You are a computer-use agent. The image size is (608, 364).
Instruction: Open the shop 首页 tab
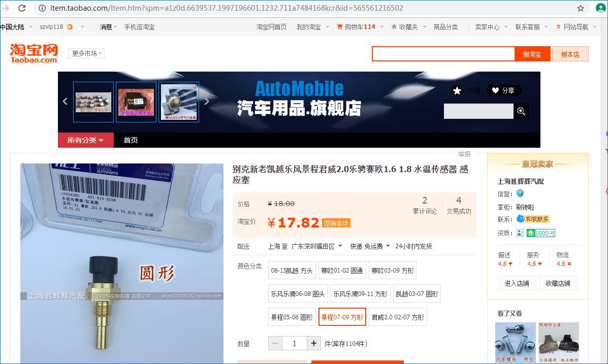click(x=131, y=140)
